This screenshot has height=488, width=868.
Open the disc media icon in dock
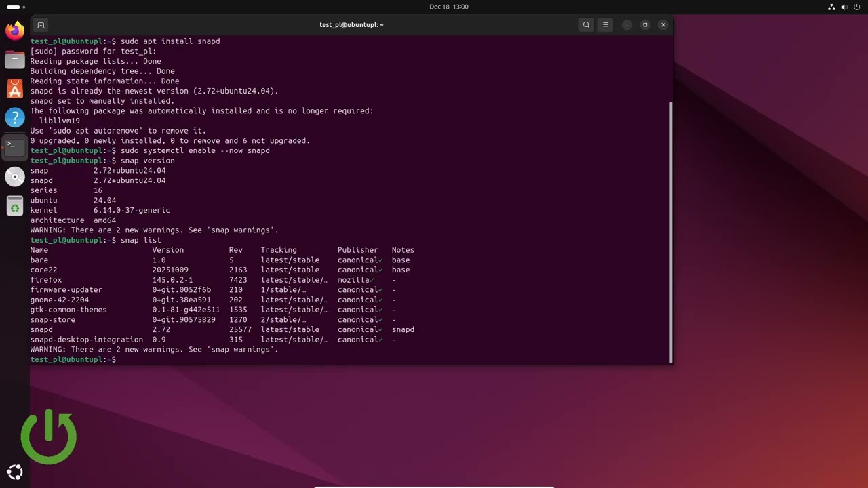pos(15,176)
